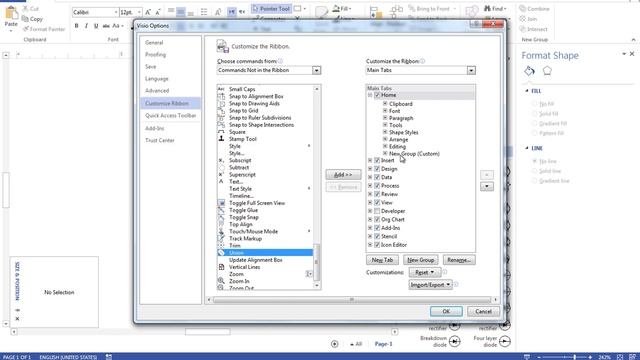The image size is (640, 360).
Task: Uncheck the Icon Editor checkbox
Action: pyautogui.click(x=377, y=245)
